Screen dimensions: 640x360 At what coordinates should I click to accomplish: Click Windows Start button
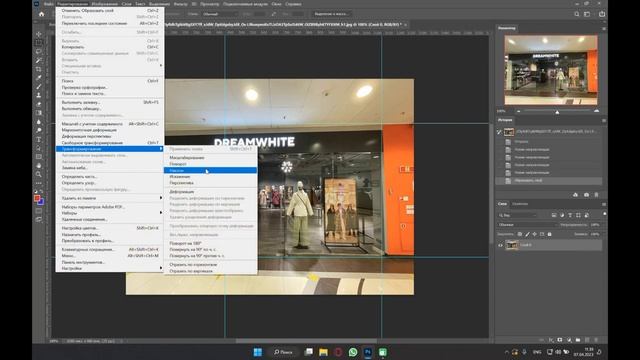(258, 352)
